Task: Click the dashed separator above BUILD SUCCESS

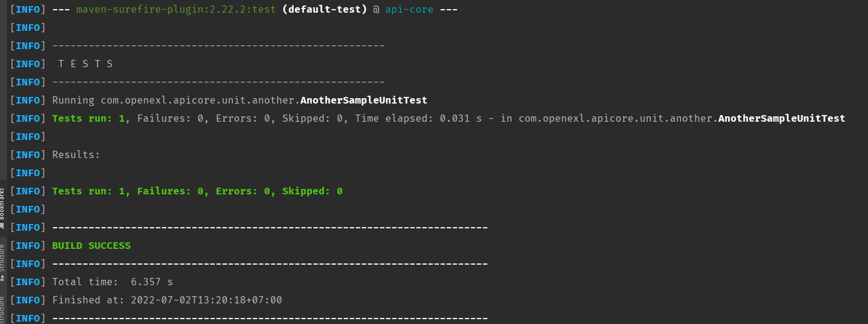Action: [270, 228]
